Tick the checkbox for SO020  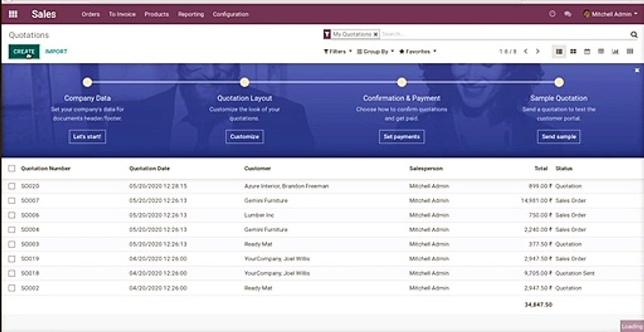(12, 186)
